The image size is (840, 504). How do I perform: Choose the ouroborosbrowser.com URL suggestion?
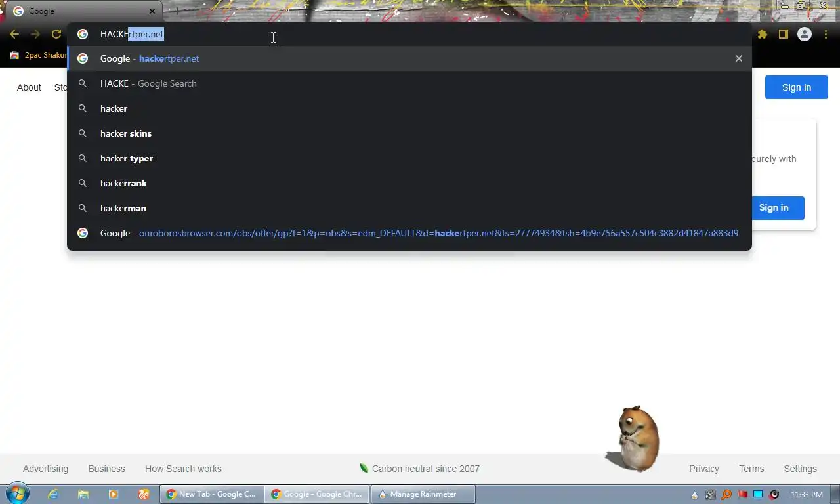point(409,233)
